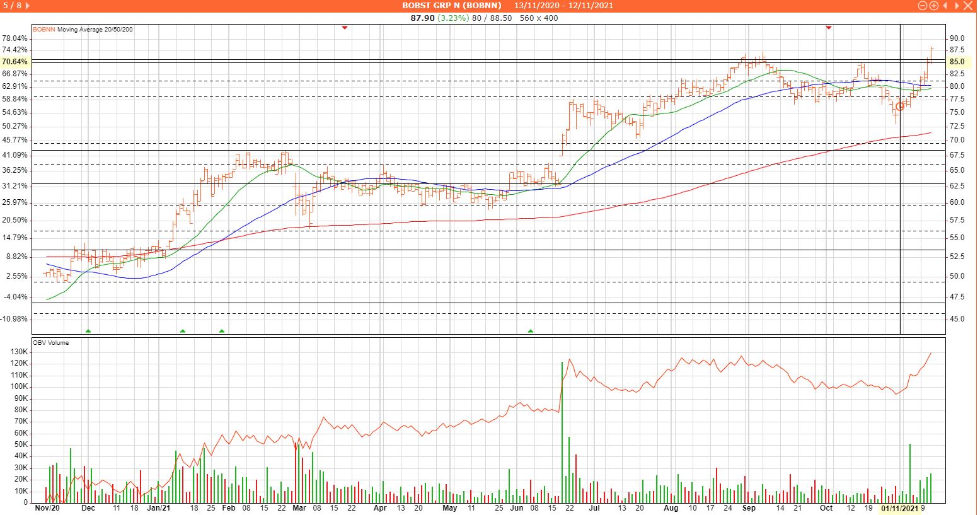This screenshot has width=980, height=515.
Task: Select the green buy marker near December
Action: [88, 331]
